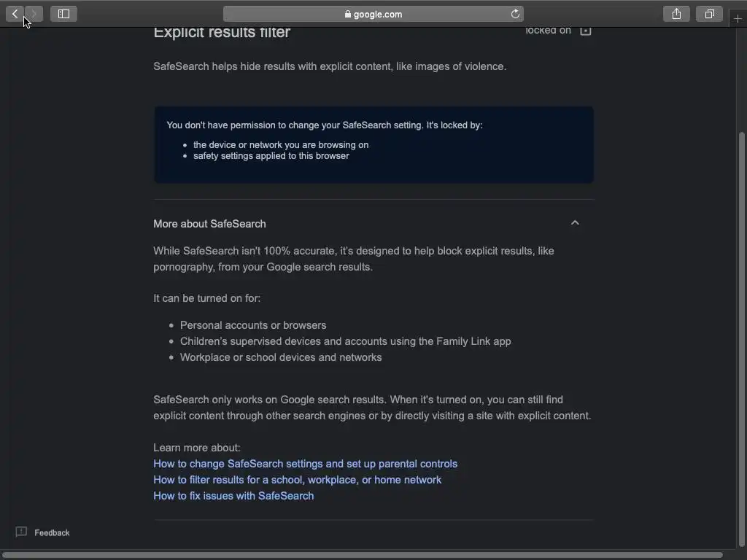Click the horizontal scrollbar at bottom
This screenshot has width=747, height=560.
point(363,555)
